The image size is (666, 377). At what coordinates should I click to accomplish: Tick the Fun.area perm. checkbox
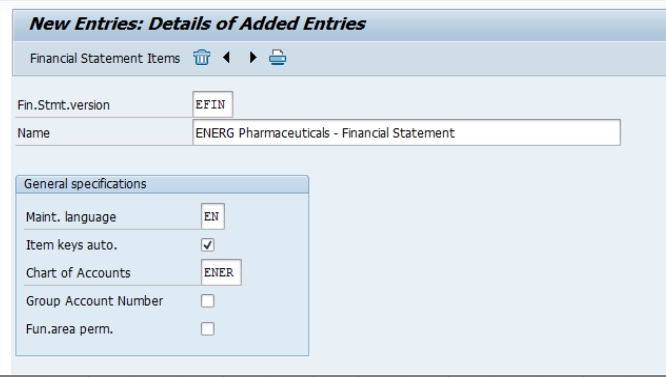click(208, 329)
